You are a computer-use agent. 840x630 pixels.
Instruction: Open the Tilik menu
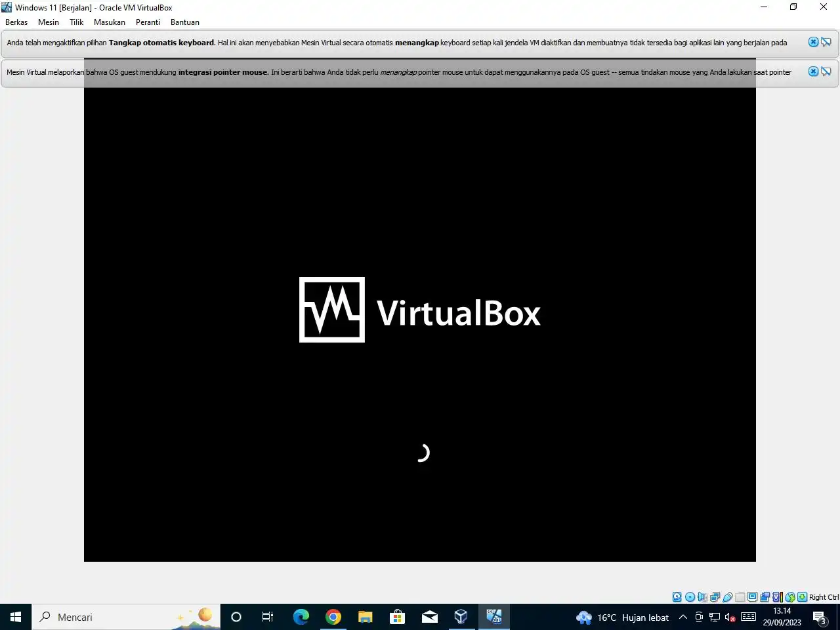[x=77, y=22]
